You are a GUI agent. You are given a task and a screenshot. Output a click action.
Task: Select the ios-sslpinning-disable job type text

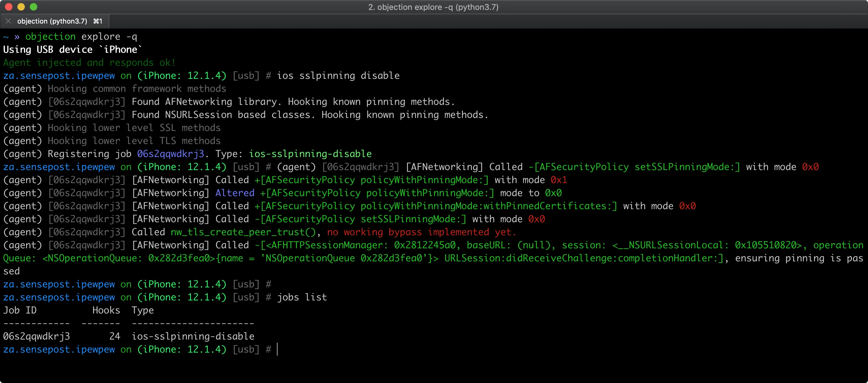(x=193, y=336)
